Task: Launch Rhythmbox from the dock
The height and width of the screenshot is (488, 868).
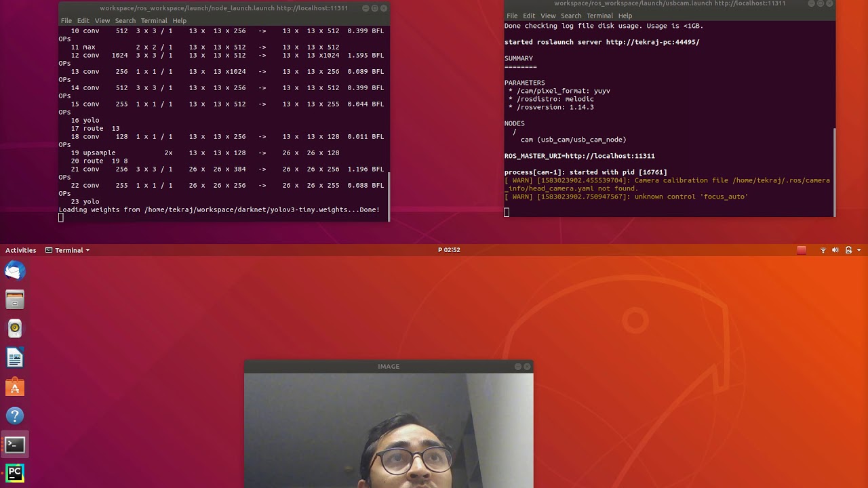Action: pyautogui.click(x=15, y=329)
